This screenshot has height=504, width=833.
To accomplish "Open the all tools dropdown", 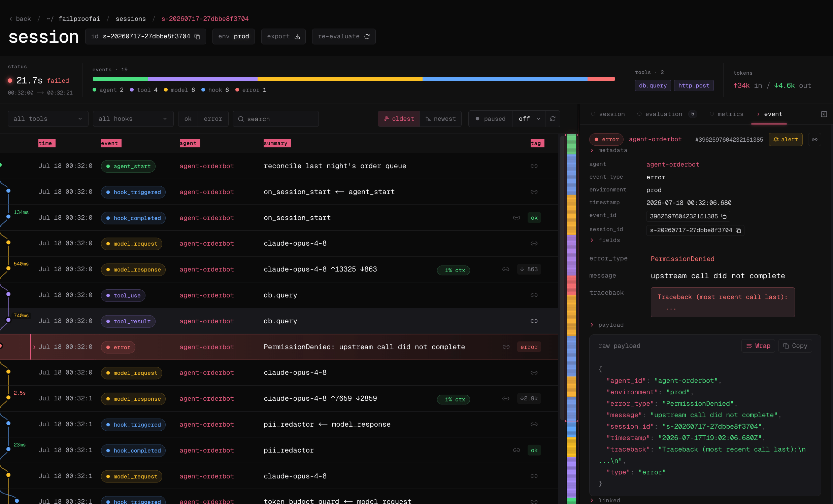I will (x=48, y=119).
